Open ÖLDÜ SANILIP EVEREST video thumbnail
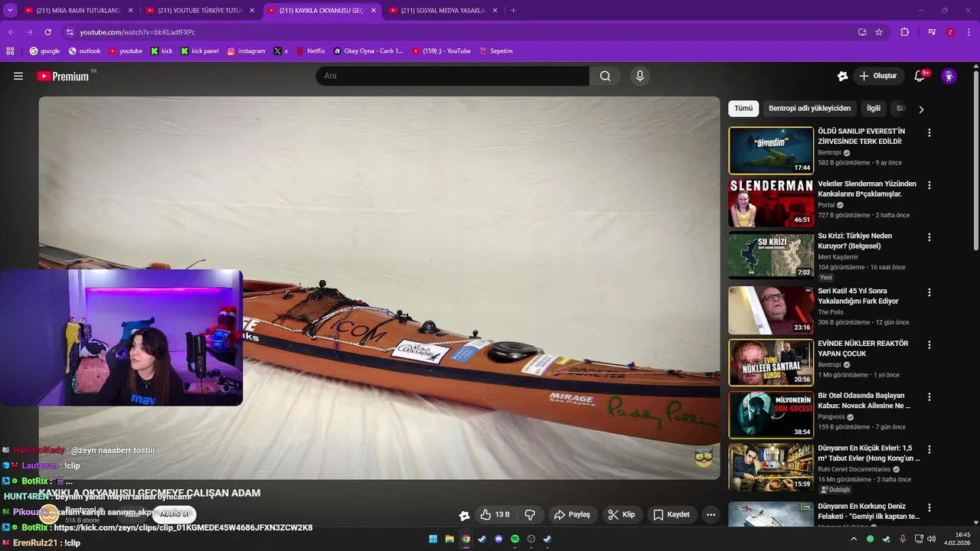This screenshot has width=980, height=551. 771,151
